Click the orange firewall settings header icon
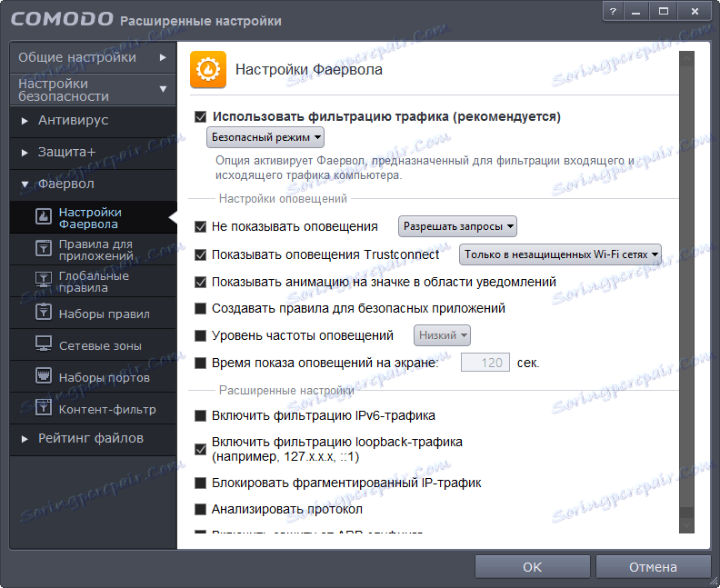 208,69
